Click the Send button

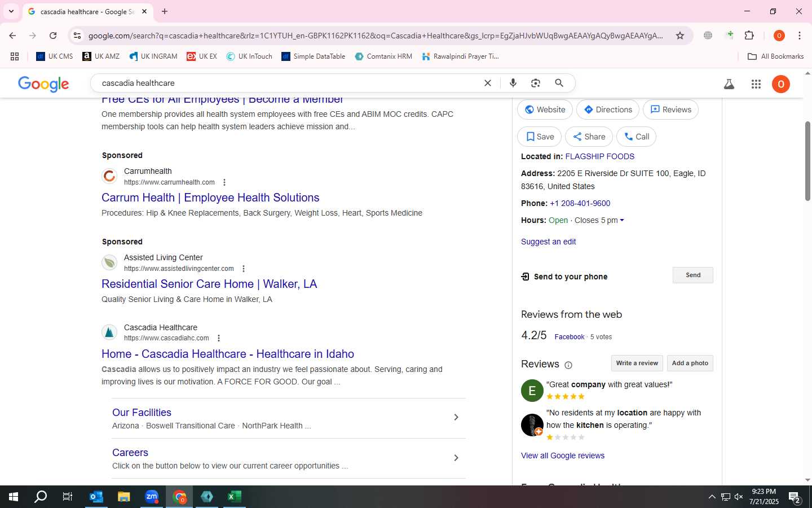[x=693, y=275]
